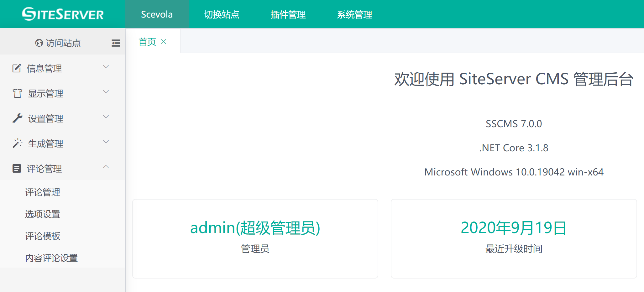
Task: Click the document icon for 评论管理
Action: click(x=17, y=169)
